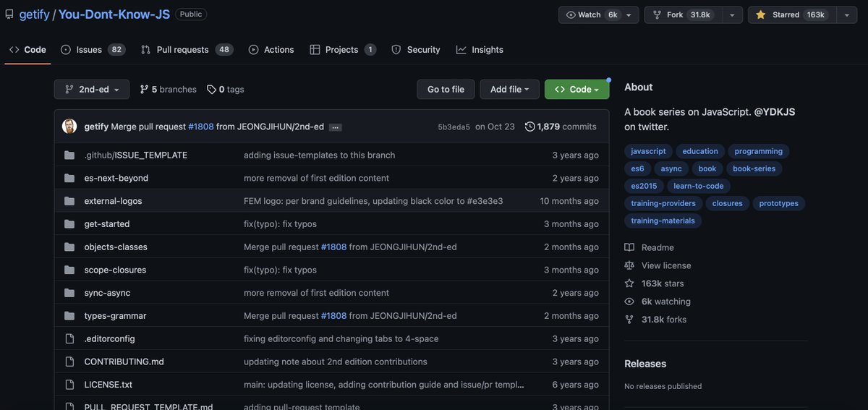Screen dimensions: 868x410
Task: Switch to the Insights tab
Action: coord(480,50)
